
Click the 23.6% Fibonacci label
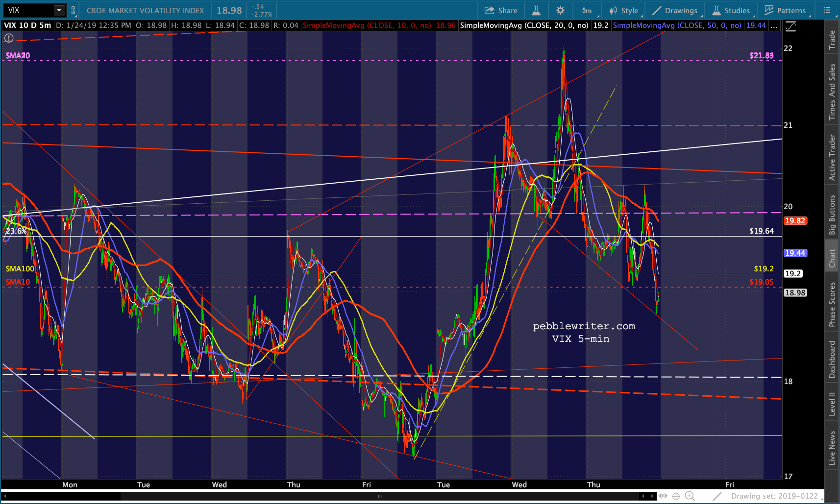[16, 231]
